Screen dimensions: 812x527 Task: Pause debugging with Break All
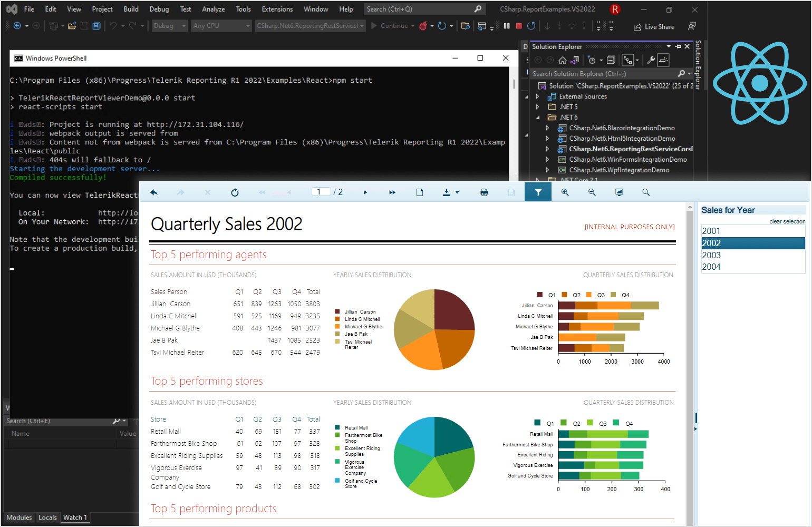[507, 26]
